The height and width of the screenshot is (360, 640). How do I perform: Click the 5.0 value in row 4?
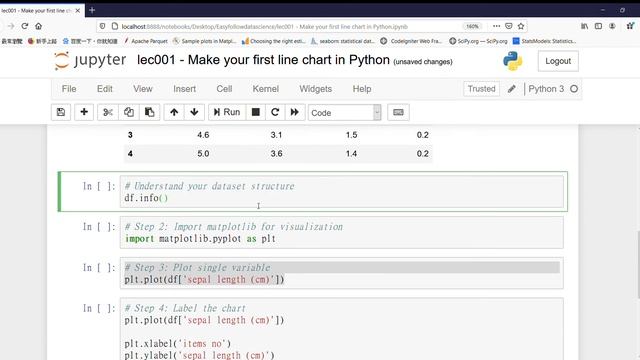click(x=203, y=154)
